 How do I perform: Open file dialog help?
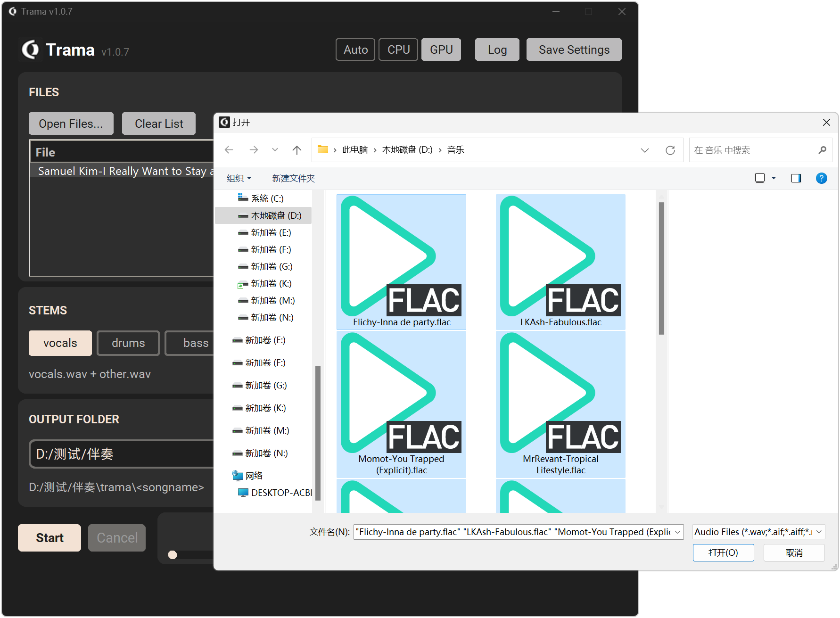coord(821,178)
